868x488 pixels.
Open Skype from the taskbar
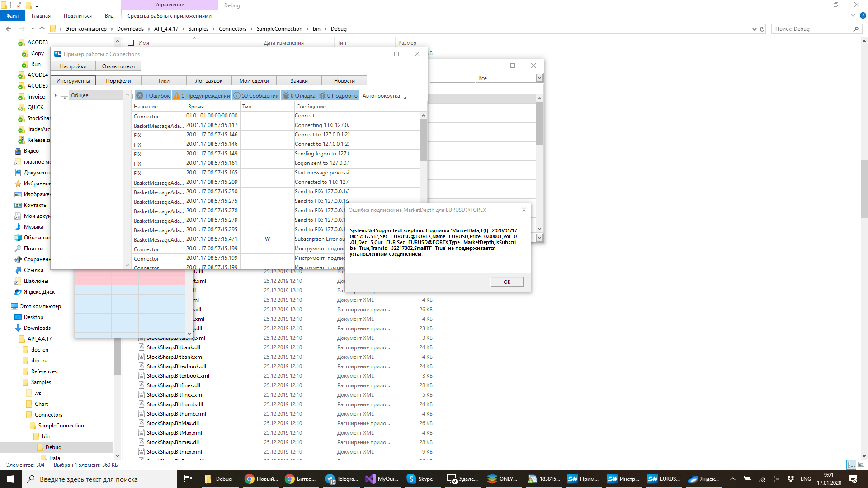[x=422, y=479]
